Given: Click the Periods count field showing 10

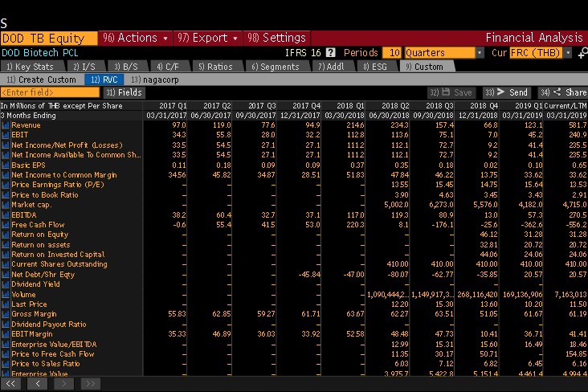Looking at the screenshot, I should pos(392,53).
